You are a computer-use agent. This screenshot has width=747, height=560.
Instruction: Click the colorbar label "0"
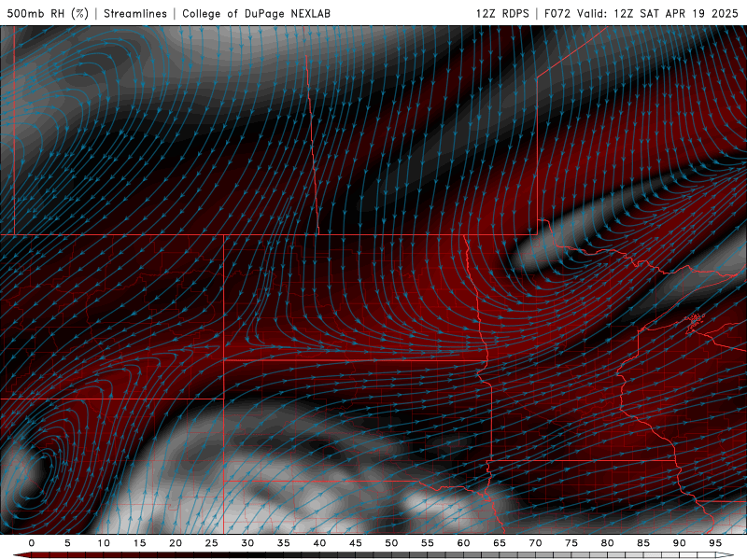32,543
